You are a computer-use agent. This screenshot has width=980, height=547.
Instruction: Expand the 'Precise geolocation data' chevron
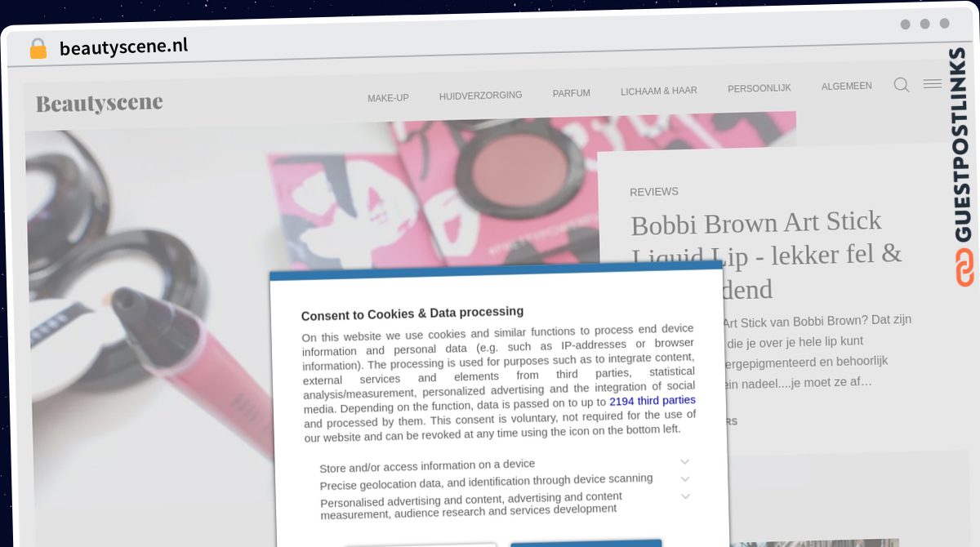685,478
